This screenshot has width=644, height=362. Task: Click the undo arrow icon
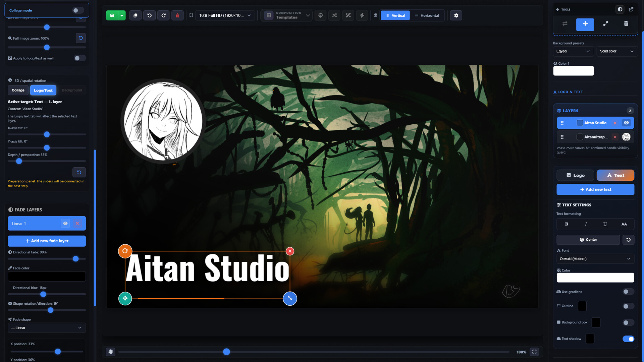[x=149, y=15]
